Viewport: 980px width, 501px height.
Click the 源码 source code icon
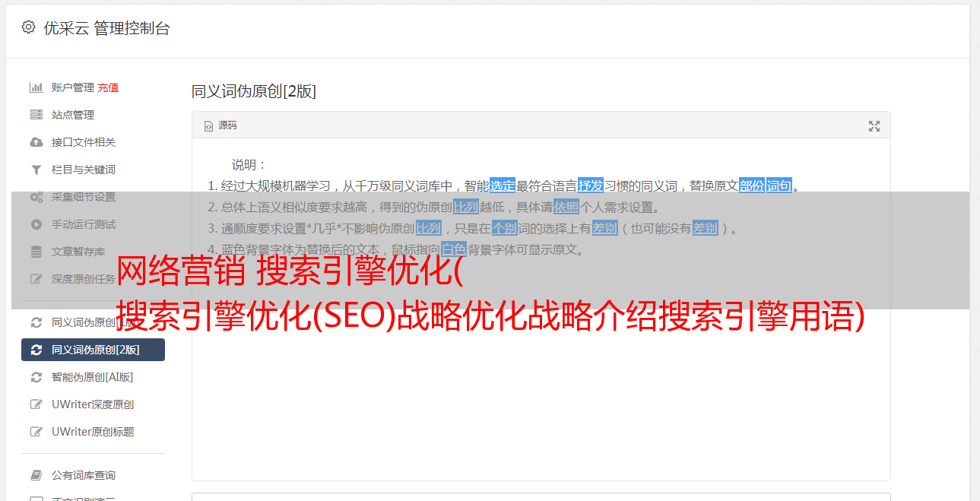tap(208, 126)
